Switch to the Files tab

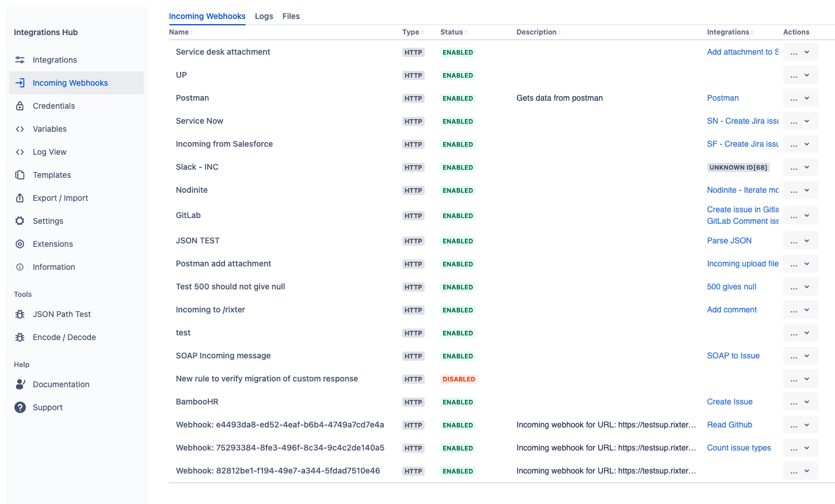(291, 16)
